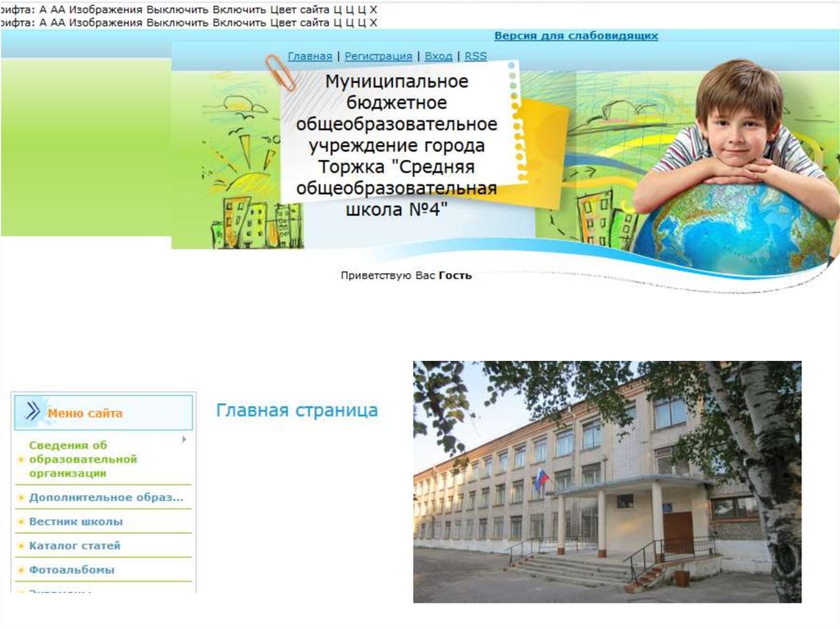Open the "RSS" feed link
Image resolution: width=840 pixels, height=629 pixels.
point(475,57)
